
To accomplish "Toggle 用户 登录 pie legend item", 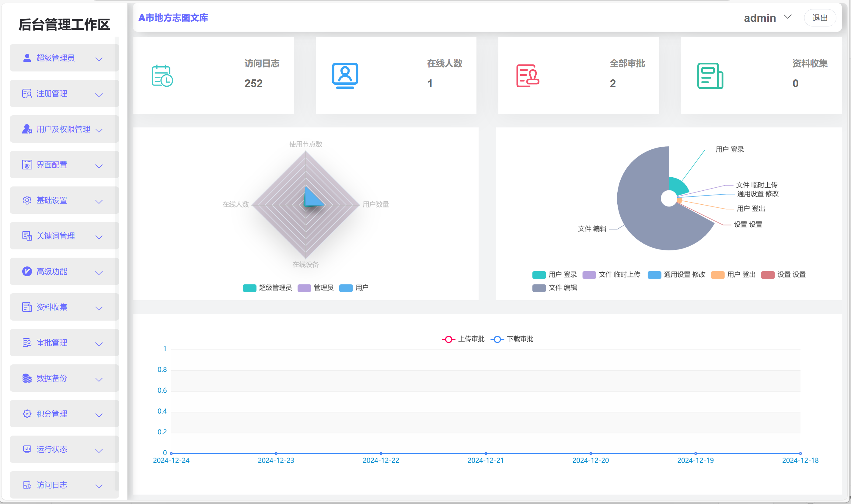I will tap(554, 275).
